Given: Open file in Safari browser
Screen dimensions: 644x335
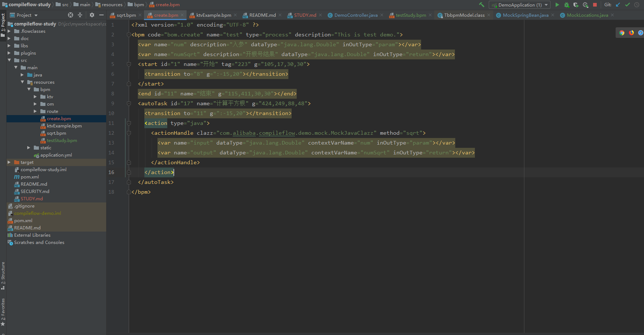Looking at the screenshot, I should (x=641, y=33).
